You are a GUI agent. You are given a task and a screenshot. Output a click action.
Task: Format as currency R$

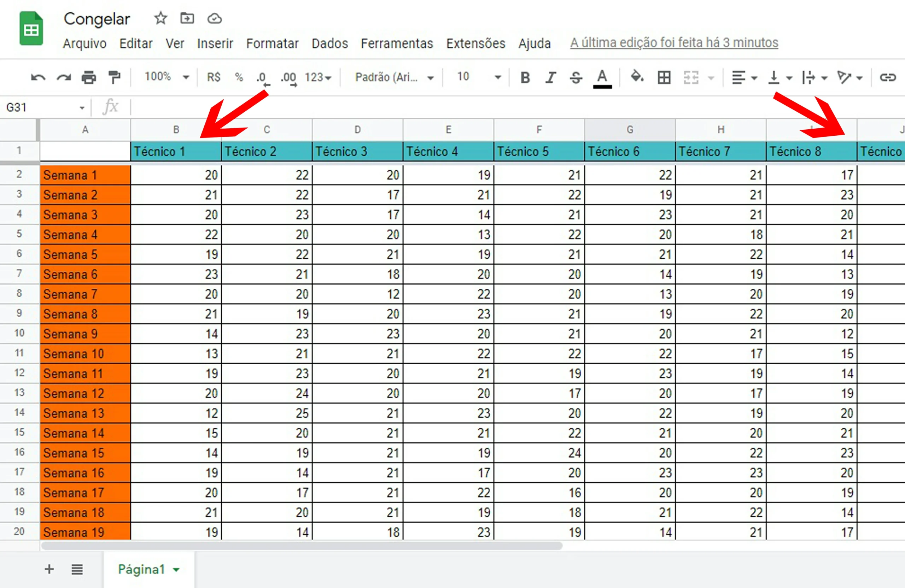point(213,77)
